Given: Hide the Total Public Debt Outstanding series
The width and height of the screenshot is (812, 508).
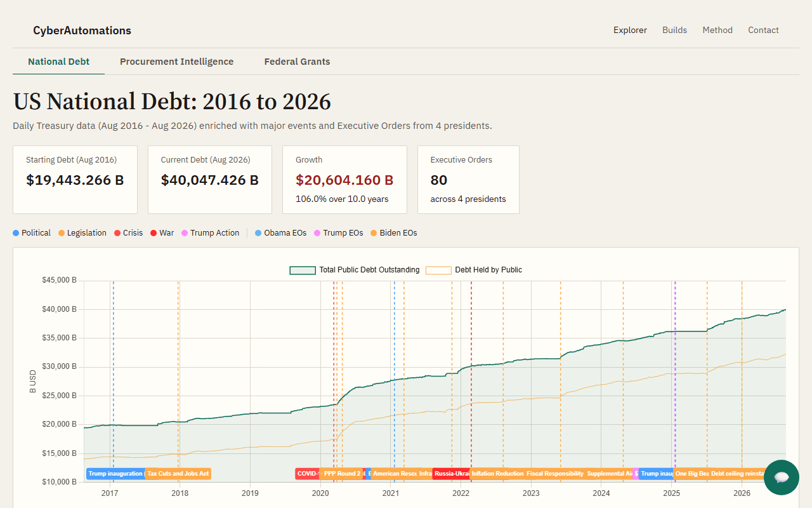Looking at the screenshot, I should coord(355,270).
